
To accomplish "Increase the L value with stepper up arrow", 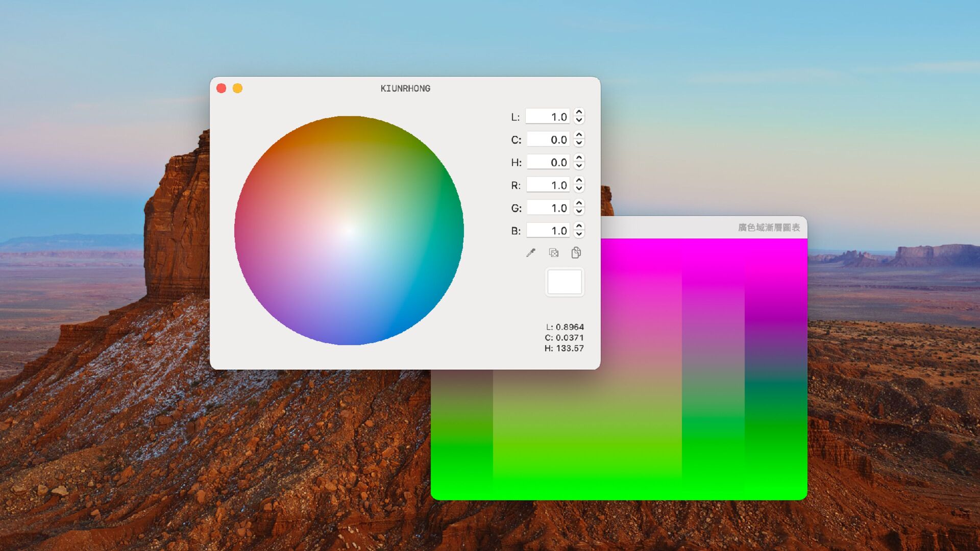I will point(579,112).
